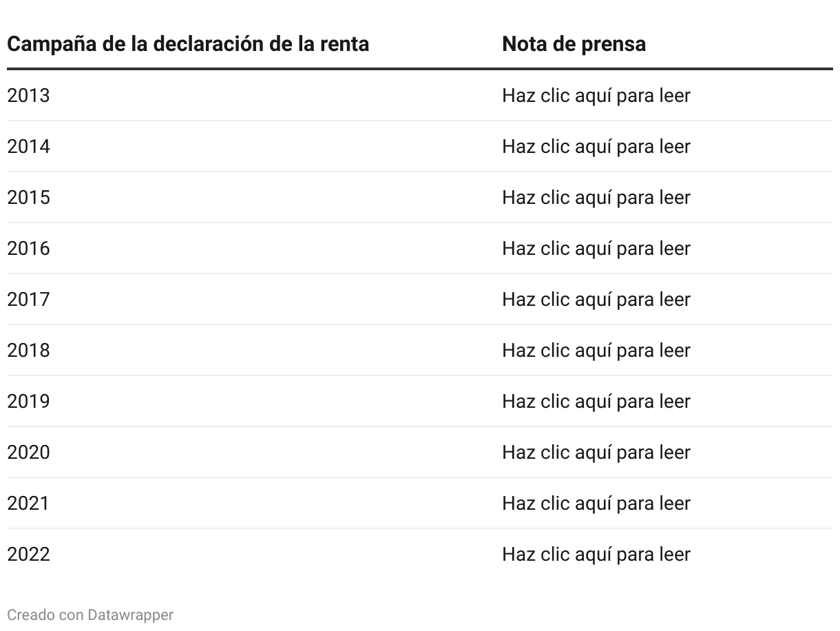
Task: Open the 2018 press note link
Action: click(x=596, y=351)
